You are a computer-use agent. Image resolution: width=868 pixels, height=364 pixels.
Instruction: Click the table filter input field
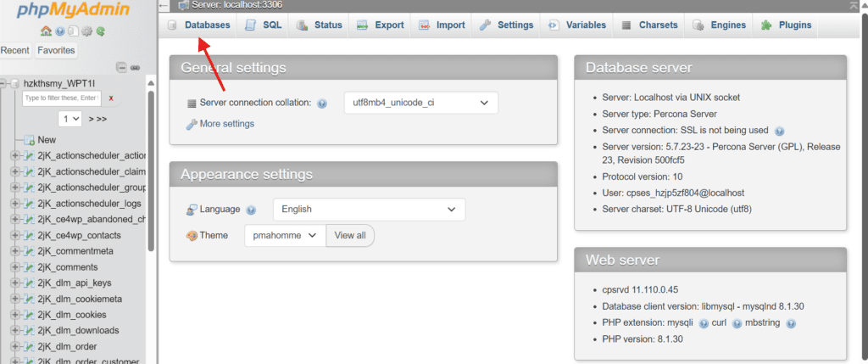[x=61, y=98]
